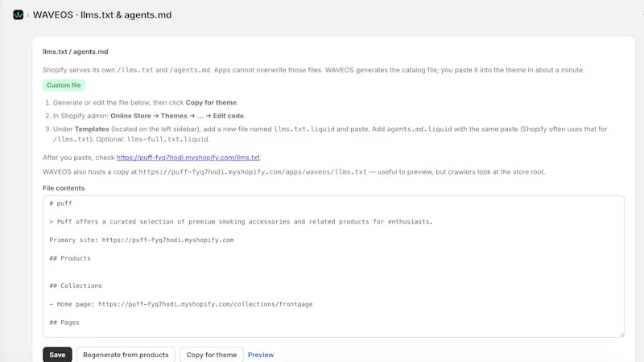Select the 'llms.txt.liquid' filename in step 3
The width and height of the screenshot is (644, 362).
(304, 129)
